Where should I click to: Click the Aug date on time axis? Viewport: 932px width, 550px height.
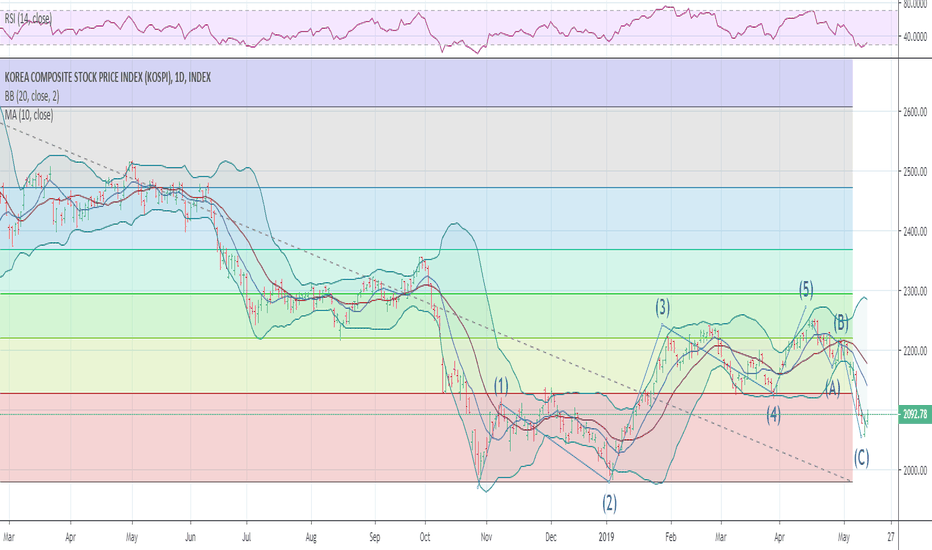click(x=311, y=537)
